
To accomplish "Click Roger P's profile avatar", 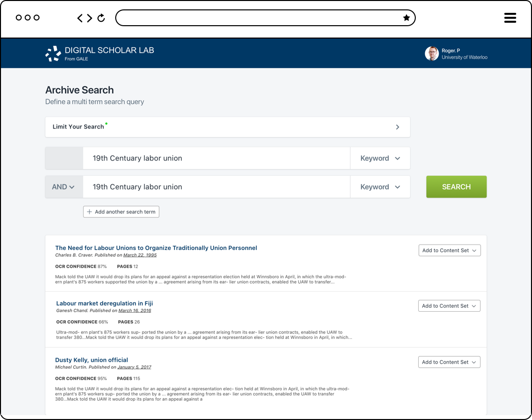I will [x=432, y=54].
